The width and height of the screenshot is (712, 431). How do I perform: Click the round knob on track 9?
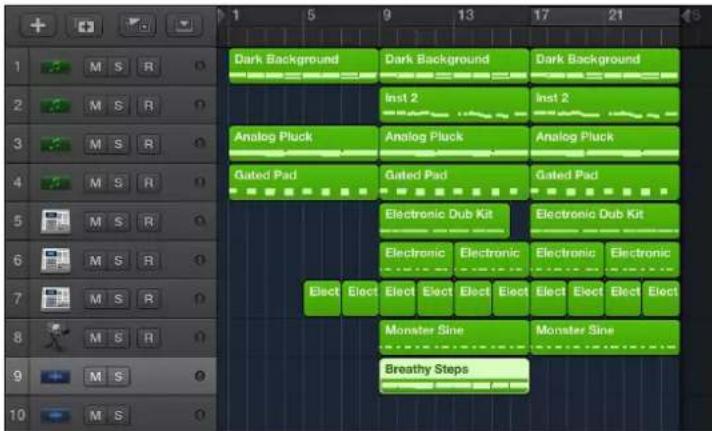pos(200,376)
